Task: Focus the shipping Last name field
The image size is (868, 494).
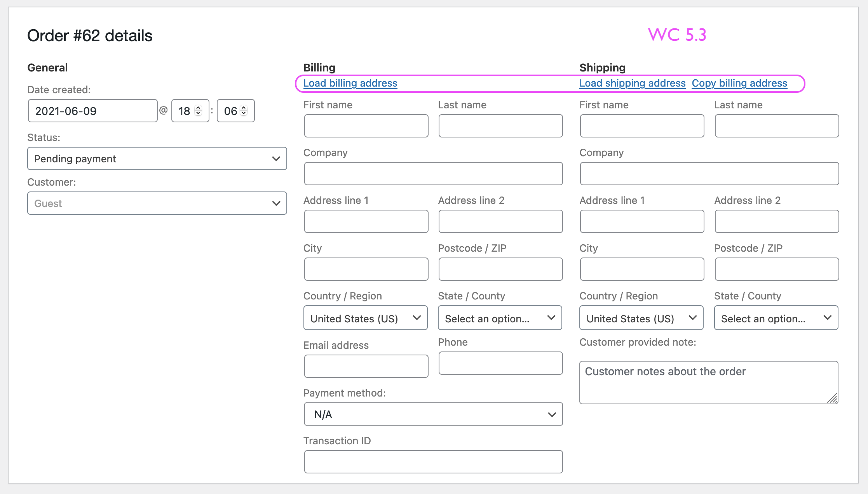Action: click(777, 126)
